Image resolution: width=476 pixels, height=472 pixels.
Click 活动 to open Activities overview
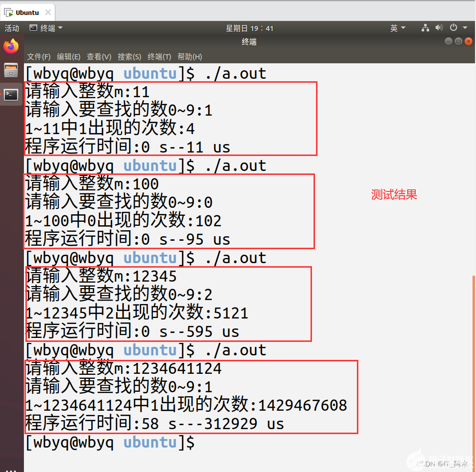(x=12, y=28)
